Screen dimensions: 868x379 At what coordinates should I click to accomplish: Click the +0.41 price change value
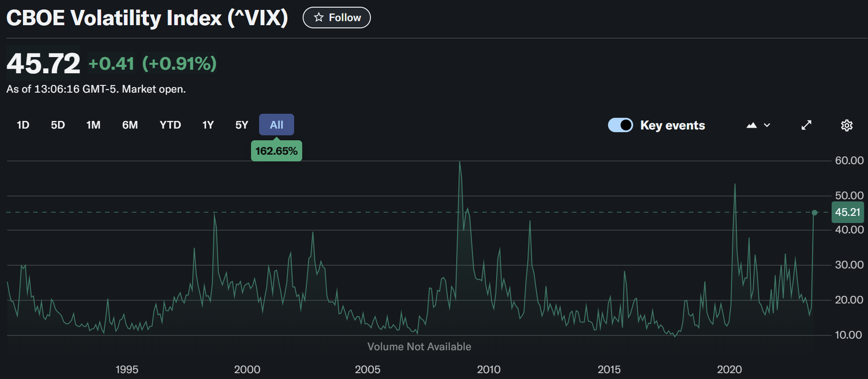[x=111, y=64]
